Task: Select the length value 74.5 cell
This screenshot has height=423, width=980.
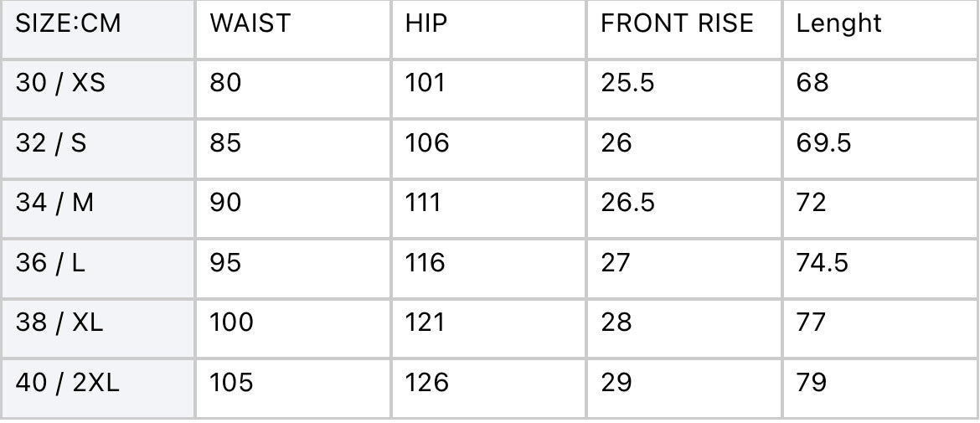Action: coord(822,263)
